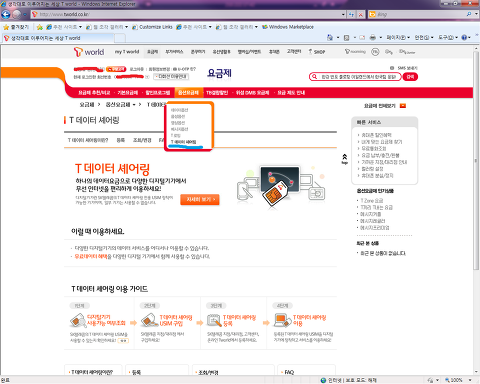This screenshot has height=384, width=480.
Task: Expand 옵션요금제 breadcrumb dropdown arrow
Action: [x=134, y=105]
